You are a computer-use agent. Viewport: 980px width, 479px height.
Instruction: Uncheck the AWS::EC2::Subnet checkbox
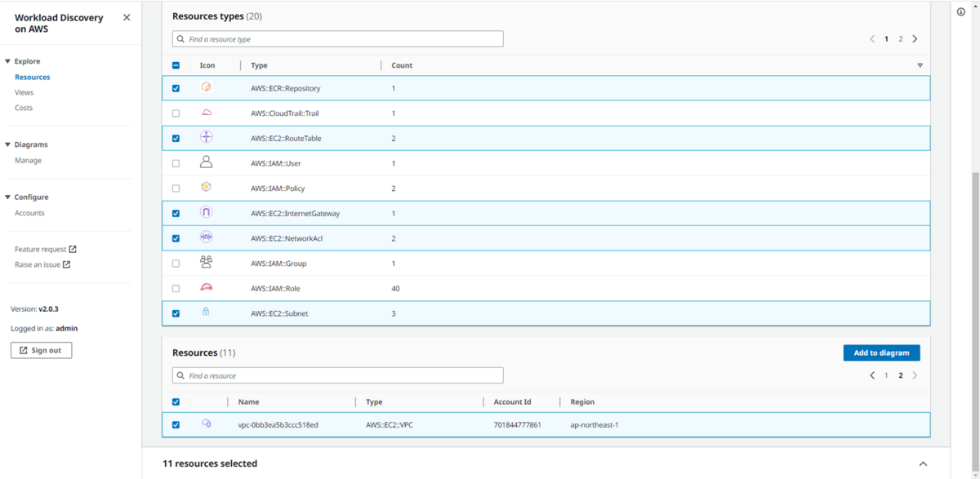click(x=176, y=313)
